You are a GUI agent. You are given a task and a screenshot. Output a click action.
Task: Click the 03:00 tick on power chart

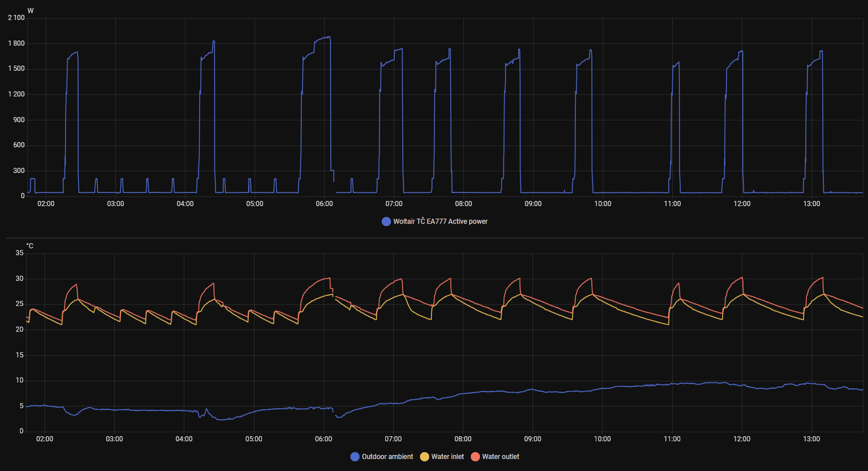coord(115,204)
